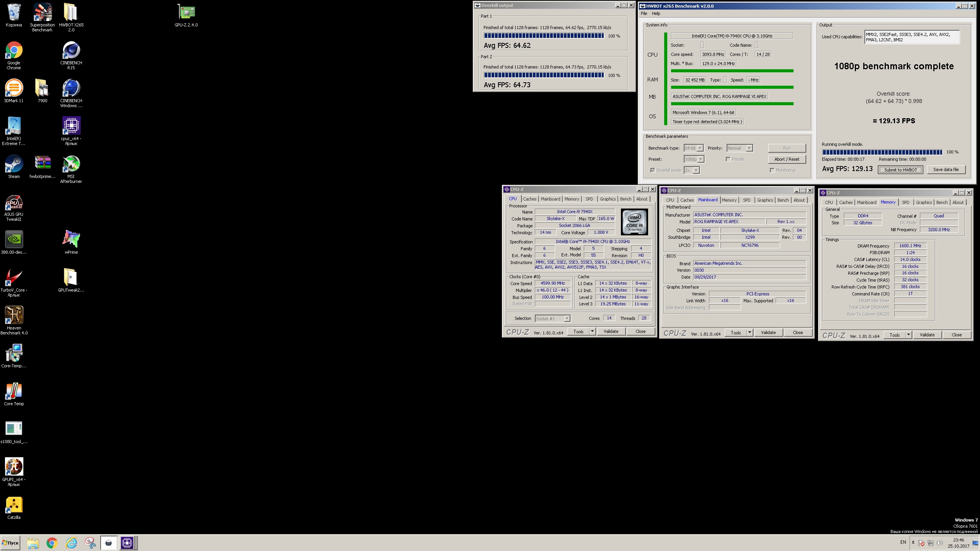This screenshot has height=551, width=980.
Task: Expand the Preset 1080p dropdown
Action: click(701, 159)
